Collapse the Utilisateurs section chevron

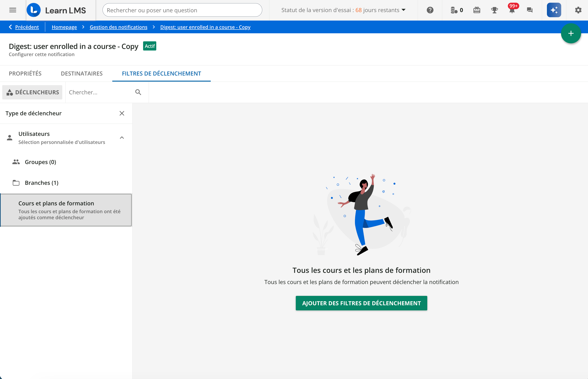[122, 138]
